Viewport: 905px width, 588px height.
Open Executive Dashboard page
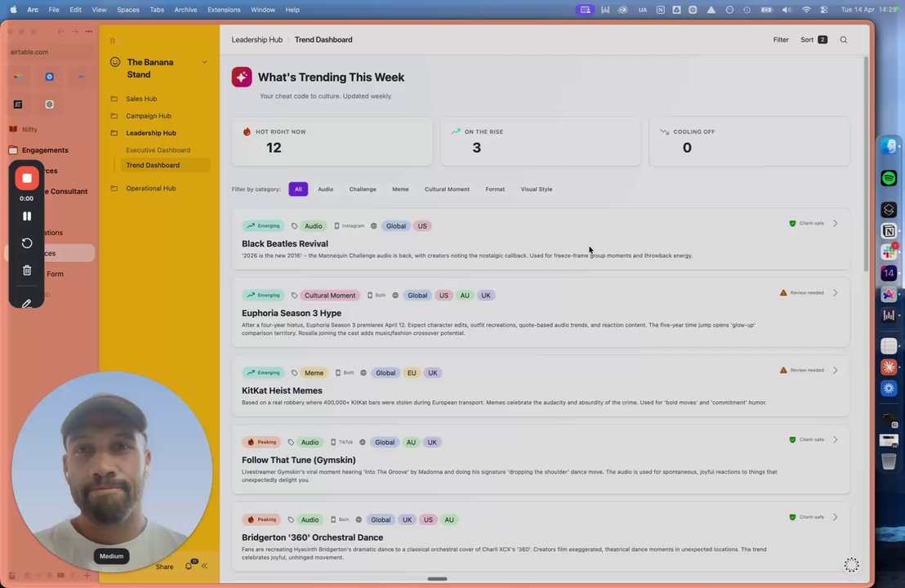(158, 150)
